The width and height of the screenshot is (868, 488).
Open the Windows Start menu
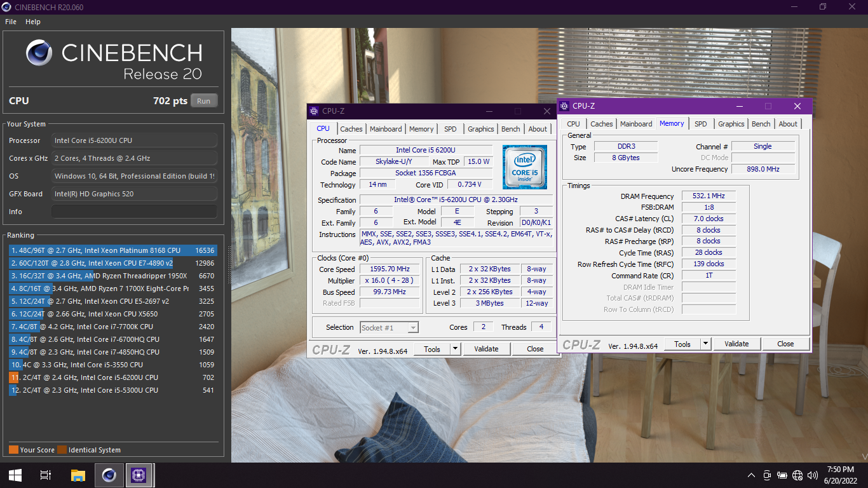15,475
